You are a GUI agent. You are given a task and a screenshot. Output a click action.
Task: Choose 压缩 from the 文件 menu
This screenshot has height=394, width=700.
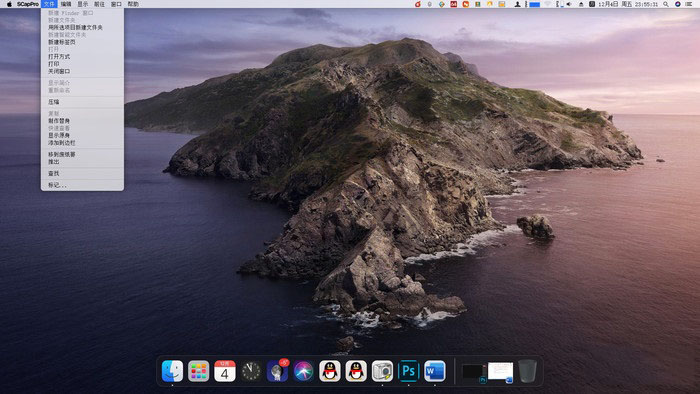[82, 102]
